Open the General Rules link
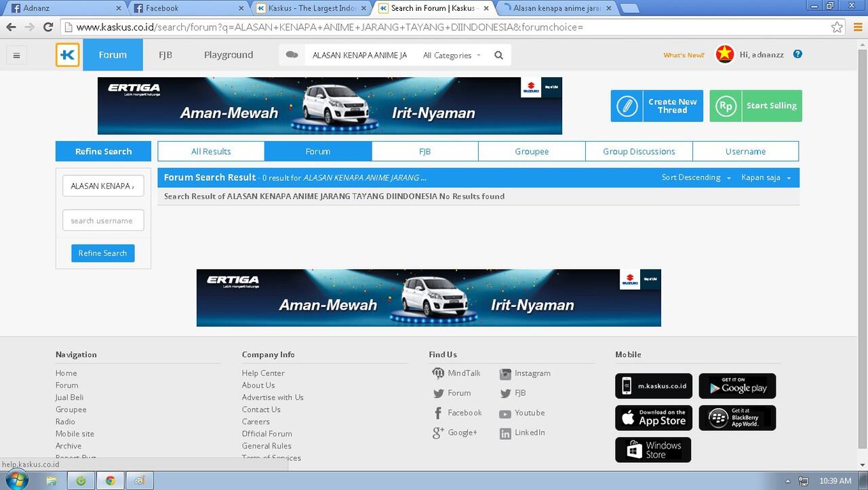Screen dimensions: 868x490 tap(267, 446)
